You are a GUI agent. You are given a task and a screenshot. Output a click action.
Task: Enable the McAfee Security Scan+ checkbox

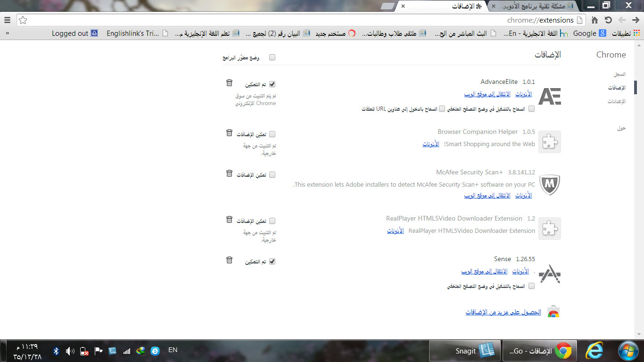(x=272, y=175)
